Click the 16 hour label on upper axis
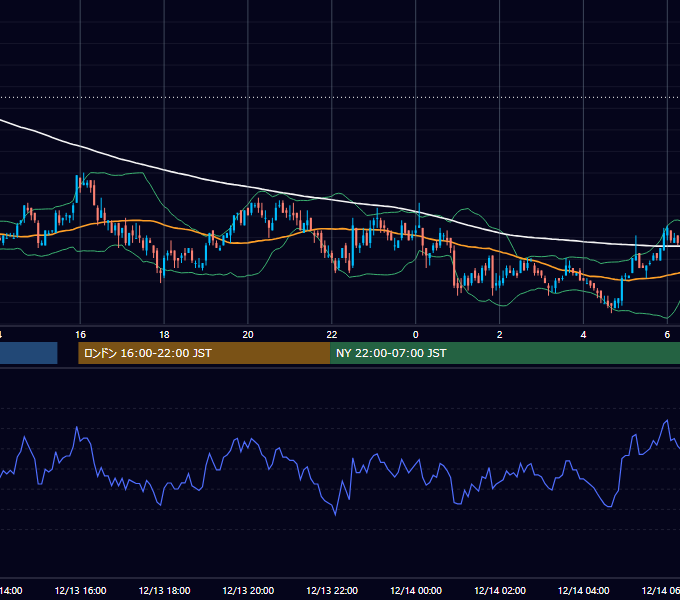The image size is (680, 600). pyautogui.click(x=80, y=335)
